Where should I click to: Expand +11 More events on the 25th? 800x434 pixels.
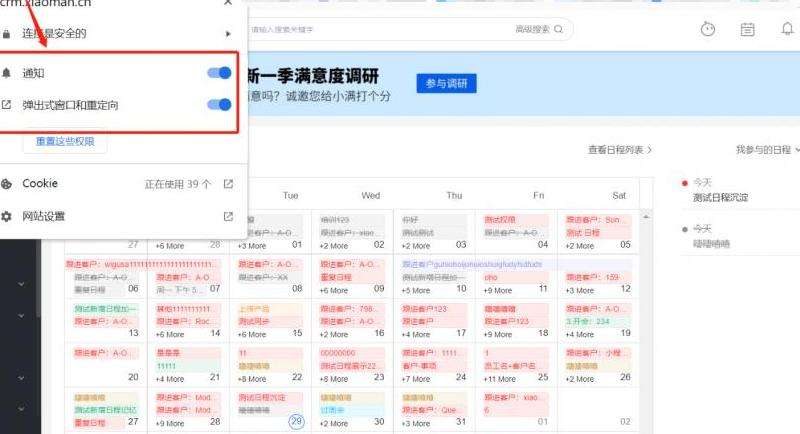coord(500,379)
